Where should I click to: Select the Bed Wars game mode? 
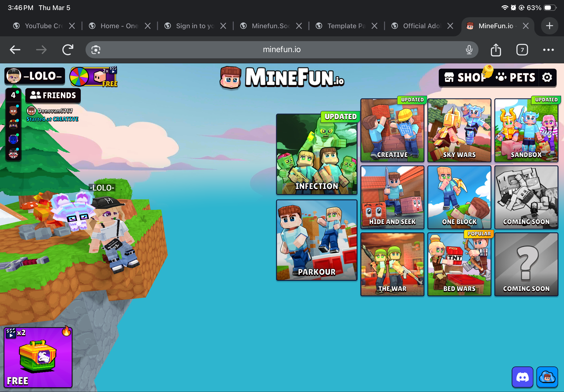459,264
